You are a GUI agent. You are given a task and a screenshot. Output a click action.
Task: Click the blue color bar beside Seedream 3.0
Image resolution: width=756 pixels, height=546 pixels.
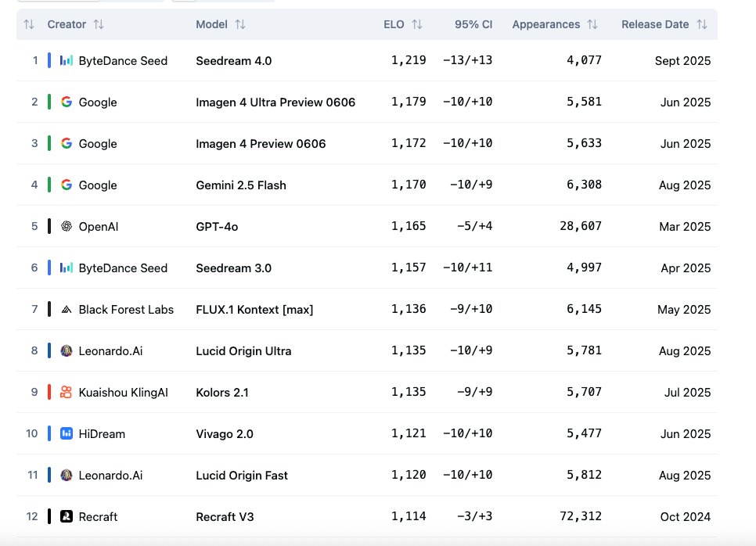pos(49,268)
